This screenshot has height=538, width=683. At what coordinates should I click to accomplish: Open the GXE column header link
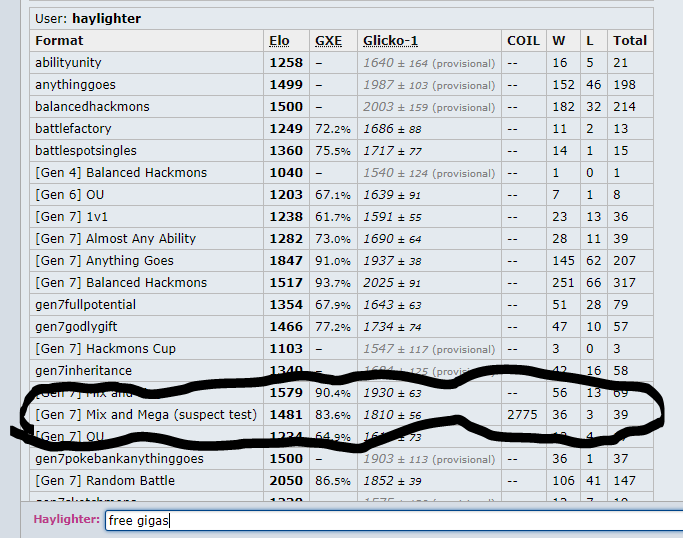tap(328, 41)
